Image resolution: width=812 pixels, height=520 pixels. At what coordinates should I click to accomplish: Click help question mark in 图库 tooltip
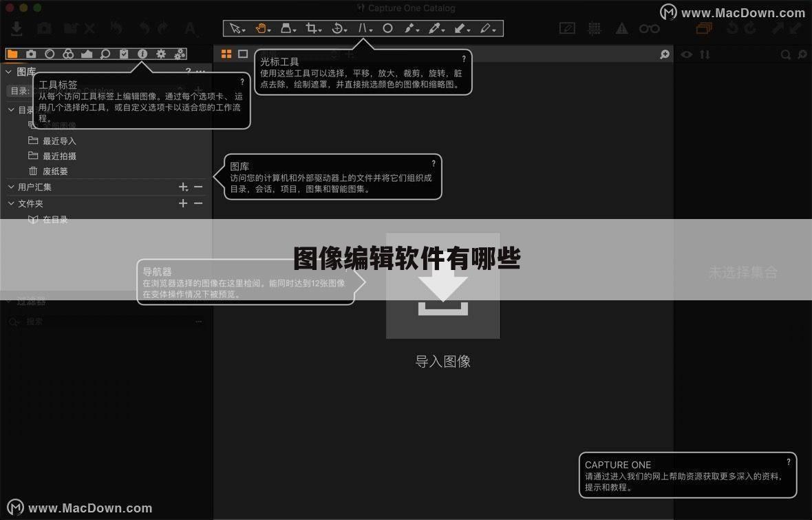434,163
